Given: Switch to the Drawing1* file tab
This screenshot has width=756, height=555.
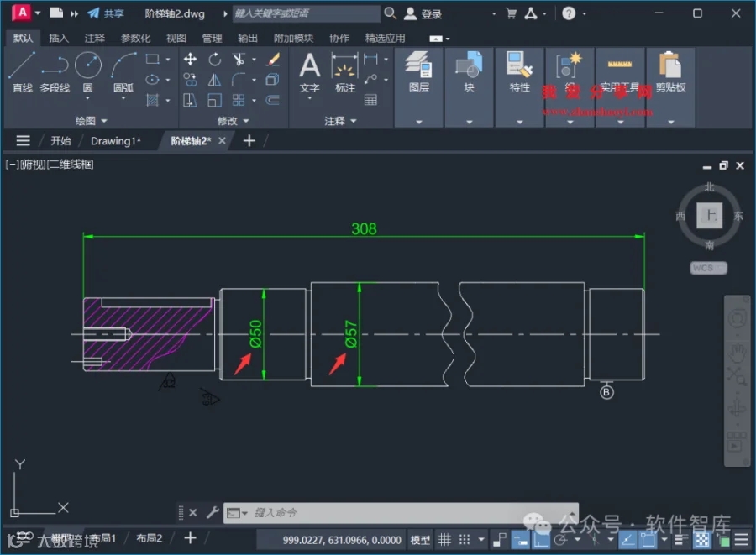Looking at the screenshot, I should click(116, 141).
